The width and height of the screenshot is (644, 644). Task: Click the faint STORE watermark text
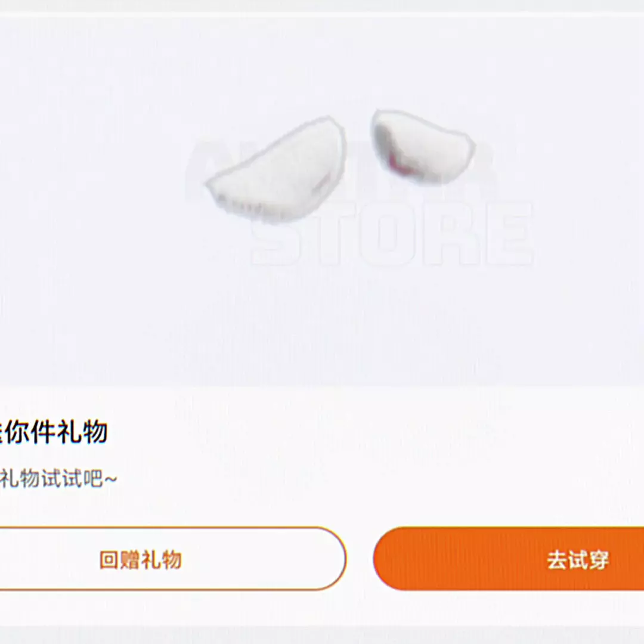tap(392, 234)
